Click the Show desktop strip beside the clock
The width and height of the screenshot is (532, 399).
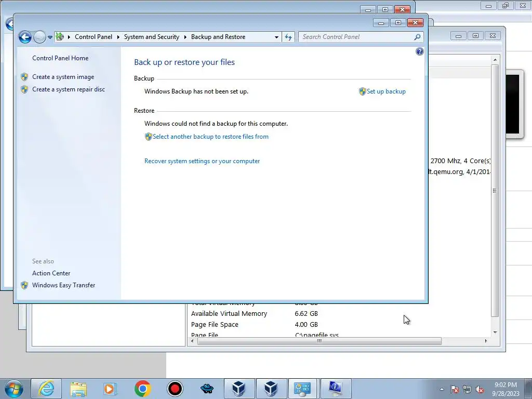click(529, 389)
